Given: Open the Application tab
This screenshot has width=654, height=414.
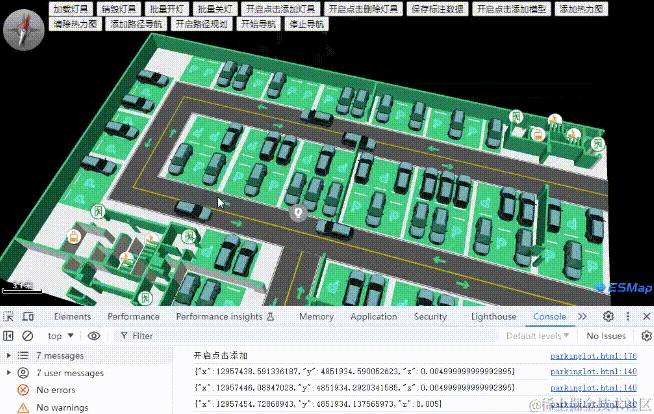Looking at the screenshot, I should 374,316.
